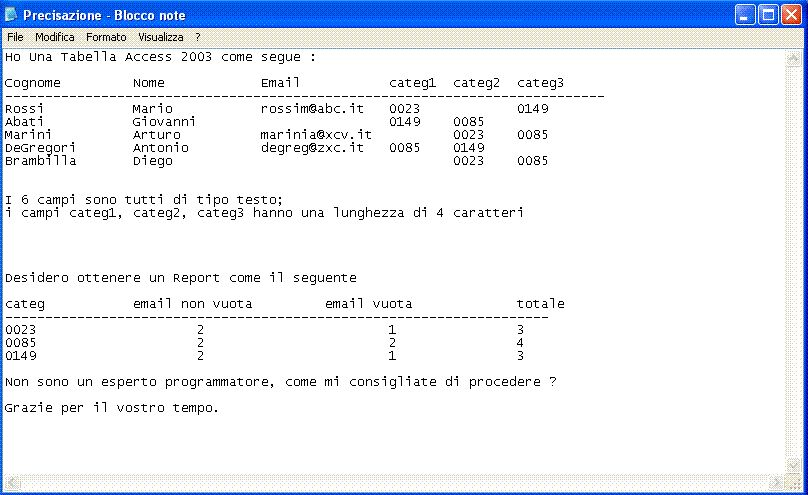Click the horizontal scrollbar right arrow

[776, 483]
